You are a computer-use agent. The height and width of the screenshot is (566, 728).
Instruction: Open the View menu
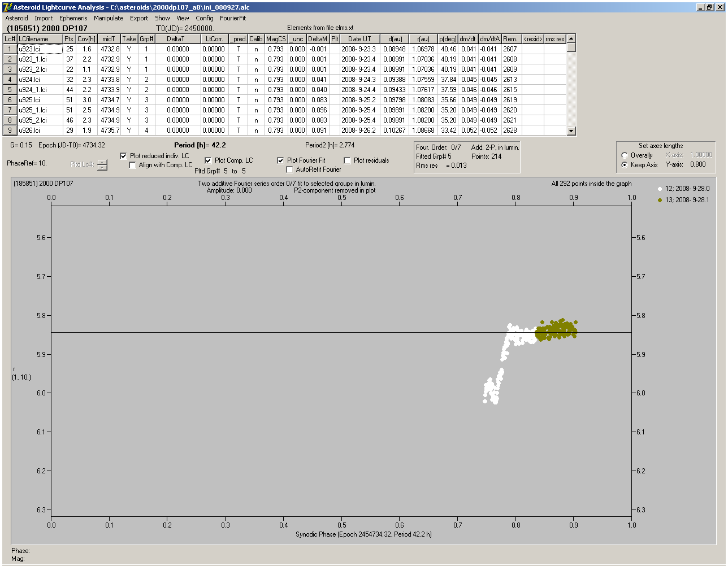click(x=183, y=18)
